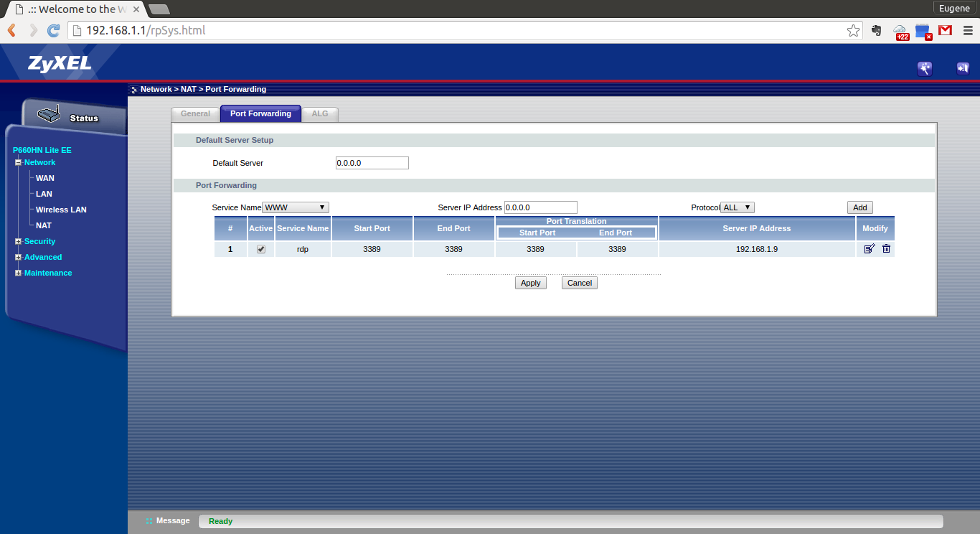Open the Gmail extension icon

946,31
